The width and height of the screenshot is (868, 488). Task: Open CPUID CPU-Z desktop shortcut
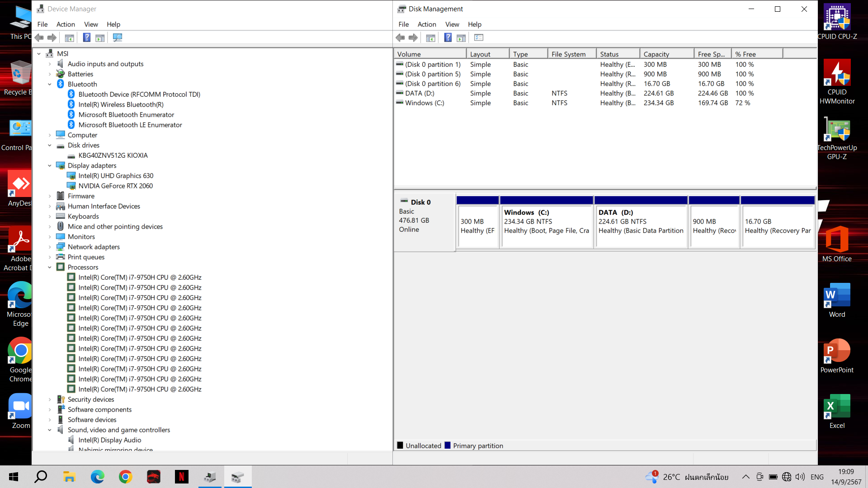click(837, 22)
